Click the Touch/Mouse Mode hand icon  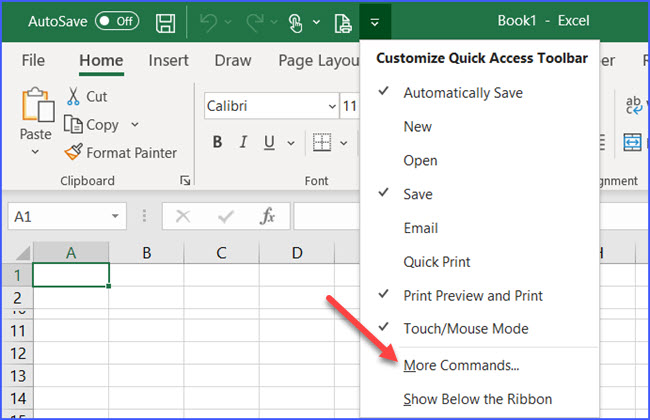click(x=295, y=23)
